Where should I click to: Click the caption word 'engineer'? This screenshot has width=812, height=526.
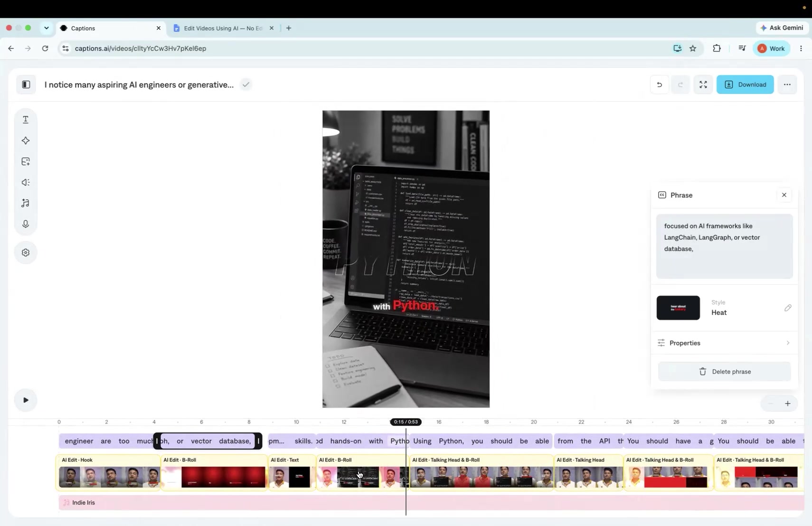(x=79, y=441)
